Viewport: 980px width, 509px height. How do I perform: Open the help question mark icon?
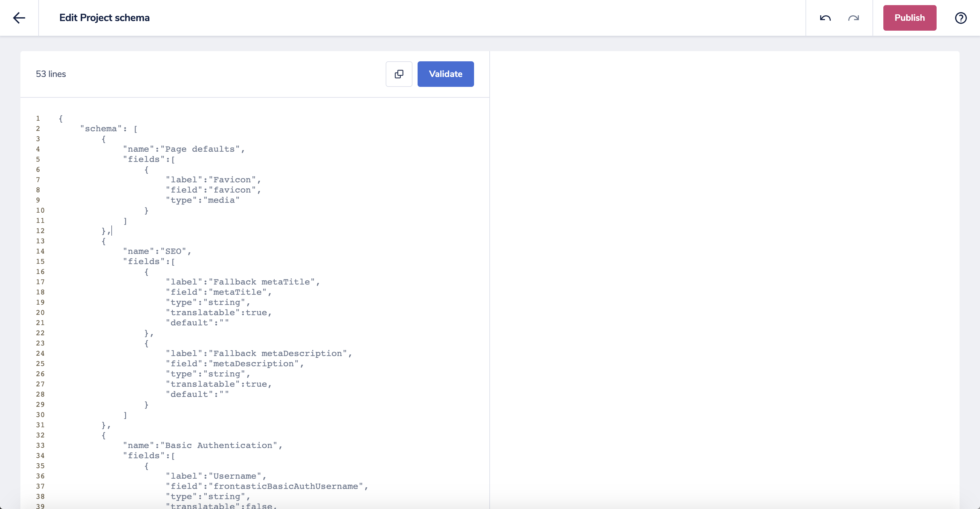tap(961, 18)
